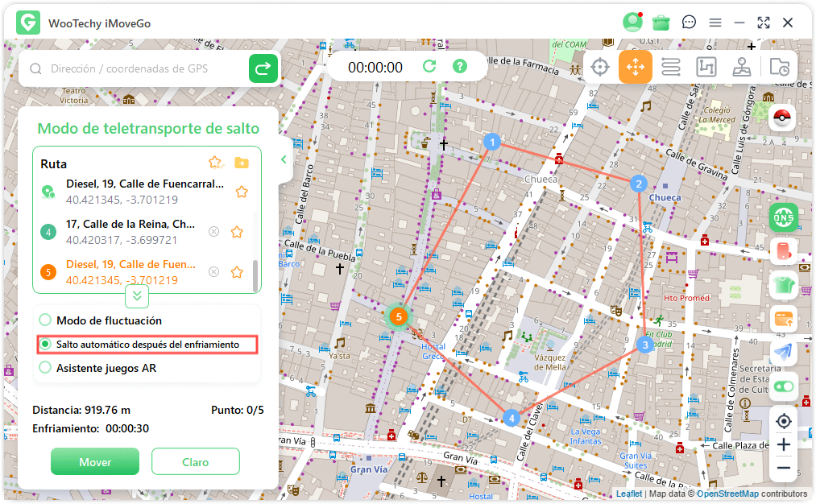Image resolution: width=816 pixels, height=504 pixels.
Task: Toggle the green star switch on map
Action: [783, 386]
